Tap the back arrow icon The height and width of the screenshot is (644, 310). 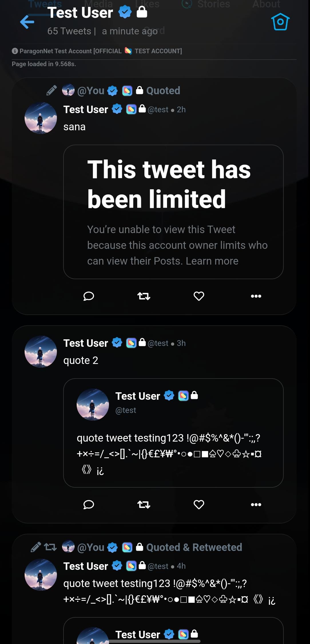click(27, 22)
